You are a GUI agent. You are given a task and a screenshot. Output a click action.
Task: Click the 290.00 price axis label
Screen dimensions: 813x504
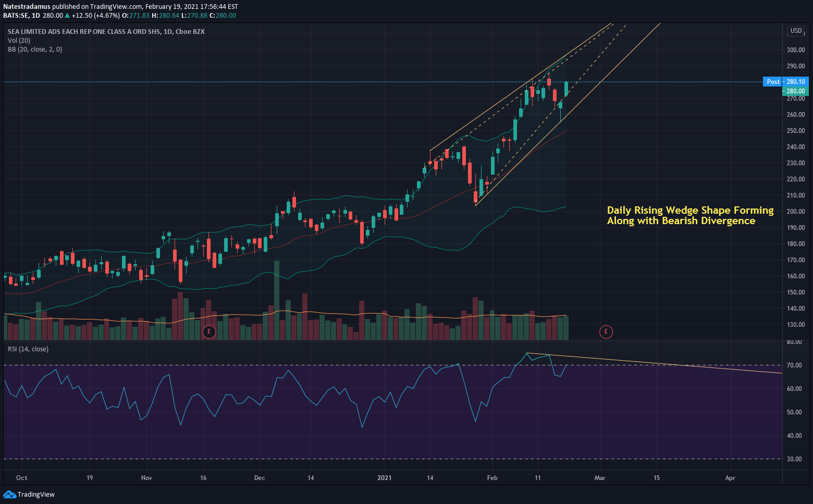coord(796,67)
